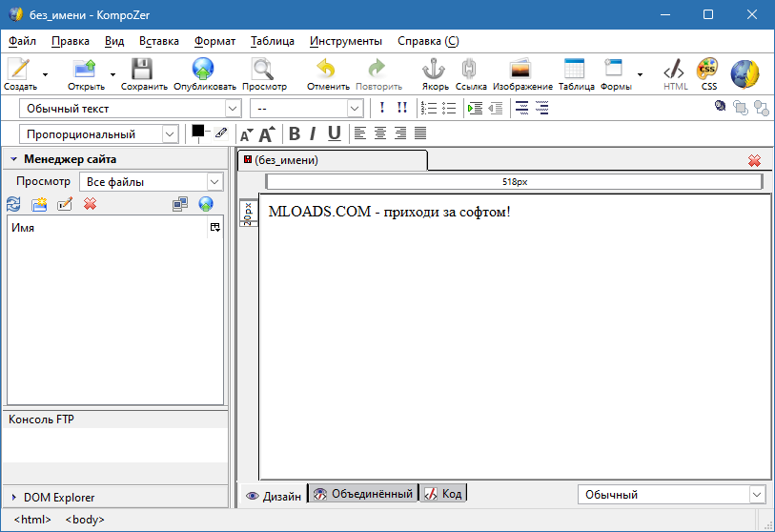775x532 pixels.
Task: Open the Вставка menu
Action: pyautogui.click(x=158, y=41)
